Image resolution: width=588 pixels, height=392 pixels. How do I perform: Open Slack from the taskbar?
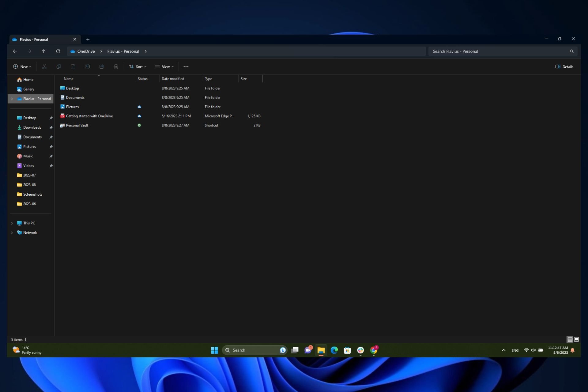coord(360,350)
